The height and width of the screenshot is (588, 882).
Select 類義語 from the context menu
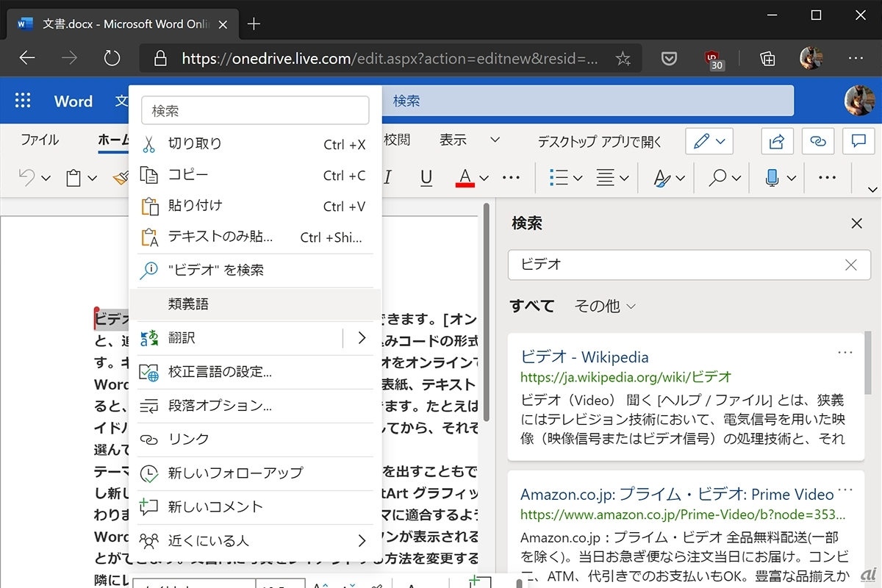pos(189,304)
